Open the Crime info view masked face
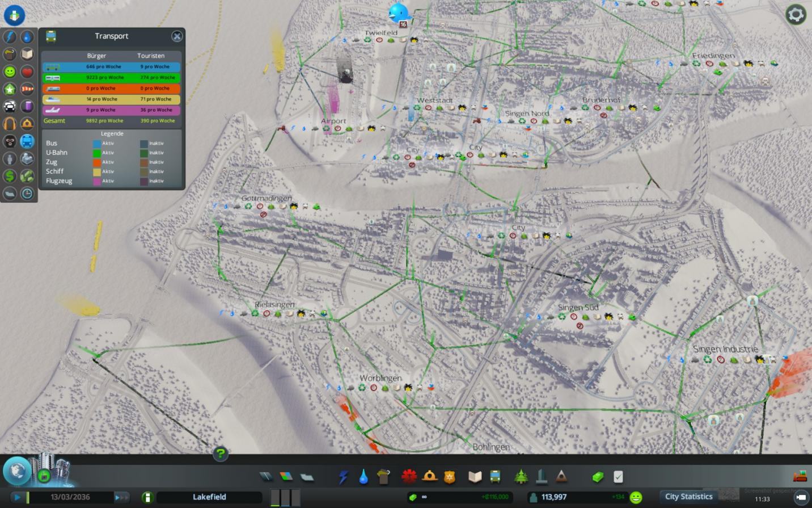 click(10, 141)
